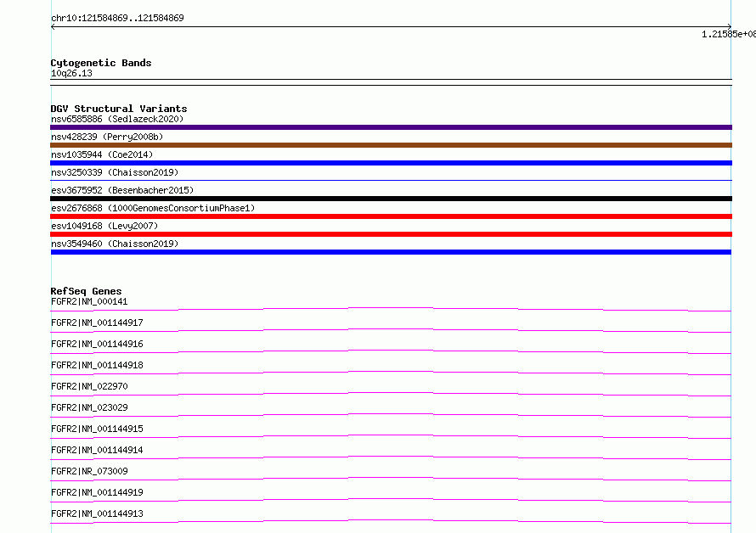756x533 pixels.
Task: Open variant nsv428239 (Perry2008b) label
Action: (107, 137)
